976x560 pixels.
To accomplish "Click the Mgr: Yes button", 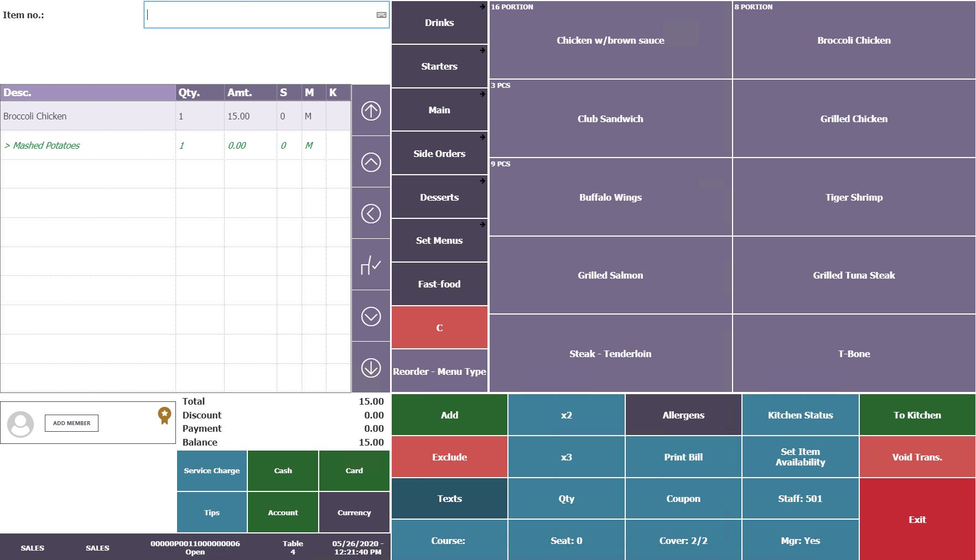I will pos(800,541).
